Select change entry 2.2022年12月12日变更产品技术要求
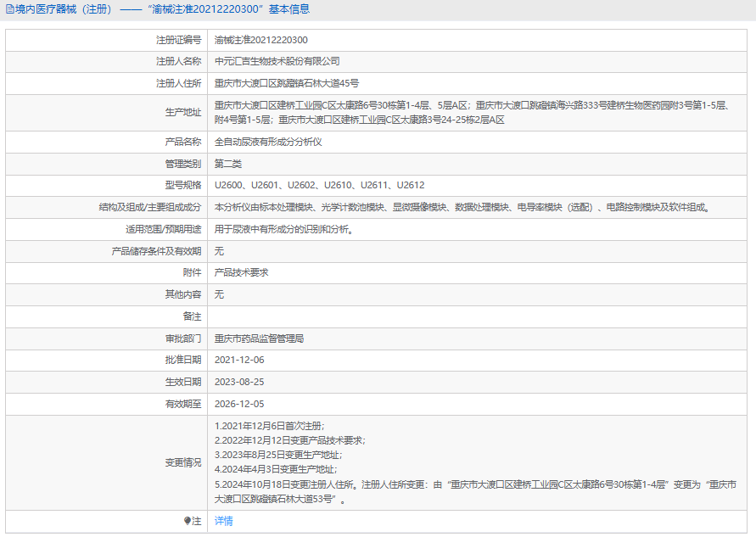Image resolution: width=756 pixels, height=537 pixels. tap(290, 440)
